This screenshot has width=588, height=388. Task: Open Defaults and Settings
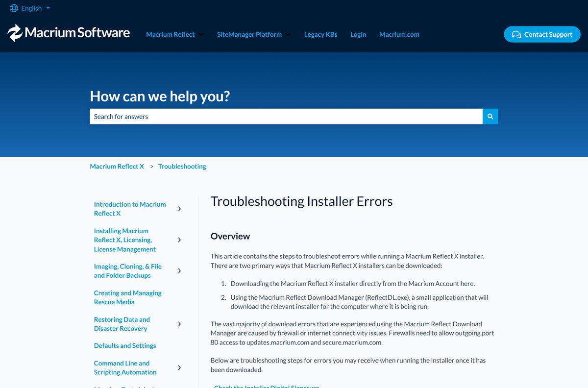coord(125,346)
